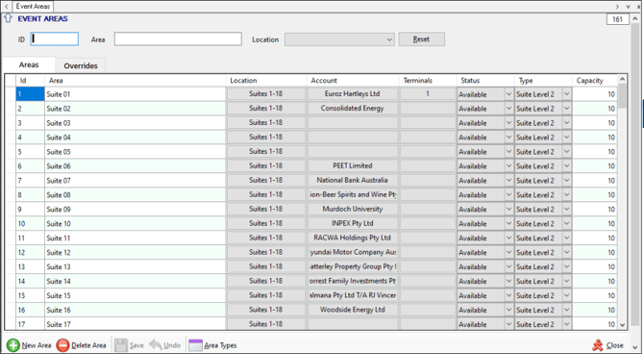Click the Suites 1-18 location button for Suite 06

coord(265,165)
